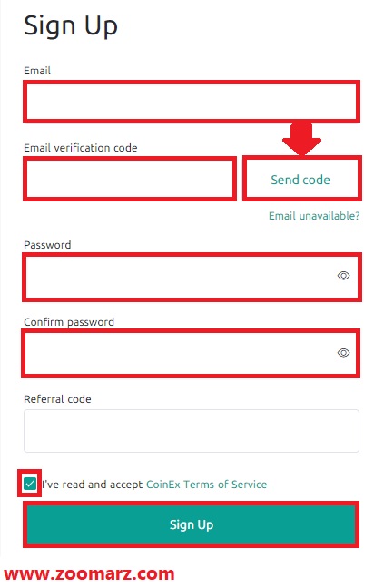Click into the Referral code field
Image resolution: width=374 pixels, height=588 pixels.
click(192, 430)
